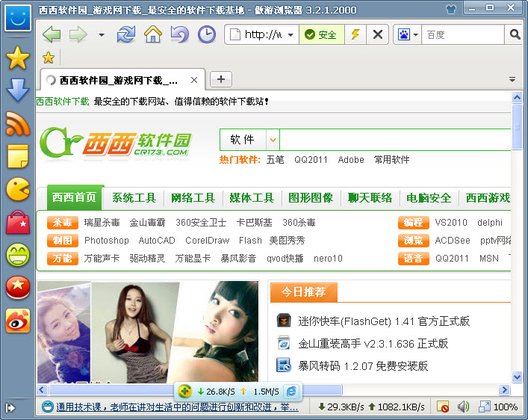Collapse the sidebar with bottom arrow icon
Screen dimensions: 528x420
click(x=10, y=408)
